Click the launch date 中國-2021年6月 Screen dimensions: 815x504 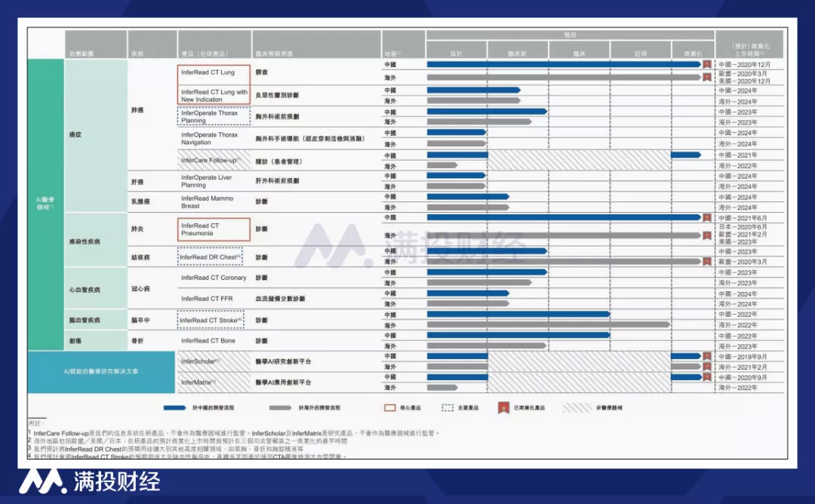tap(743, 218)
